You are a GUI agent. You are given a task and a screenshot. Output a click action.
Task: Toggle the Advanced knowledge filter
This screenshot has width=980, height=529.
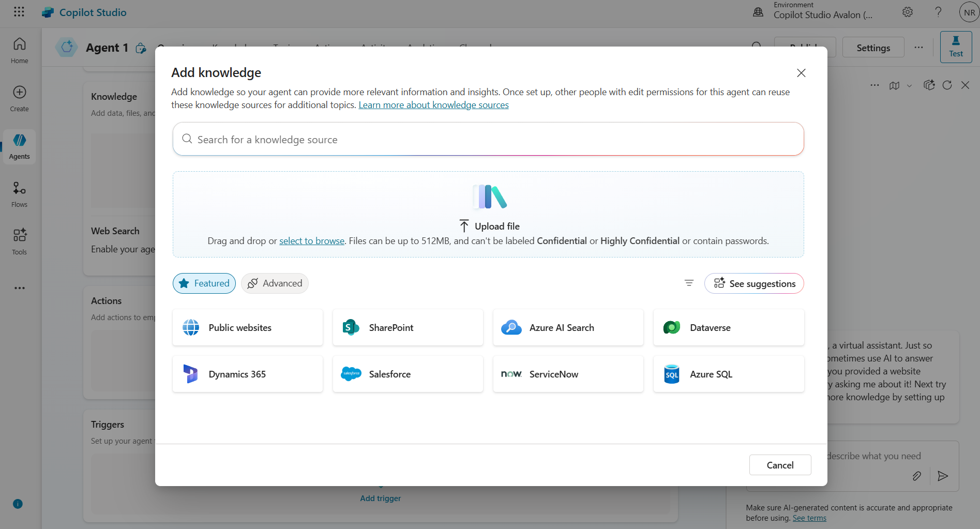point(275,283)
